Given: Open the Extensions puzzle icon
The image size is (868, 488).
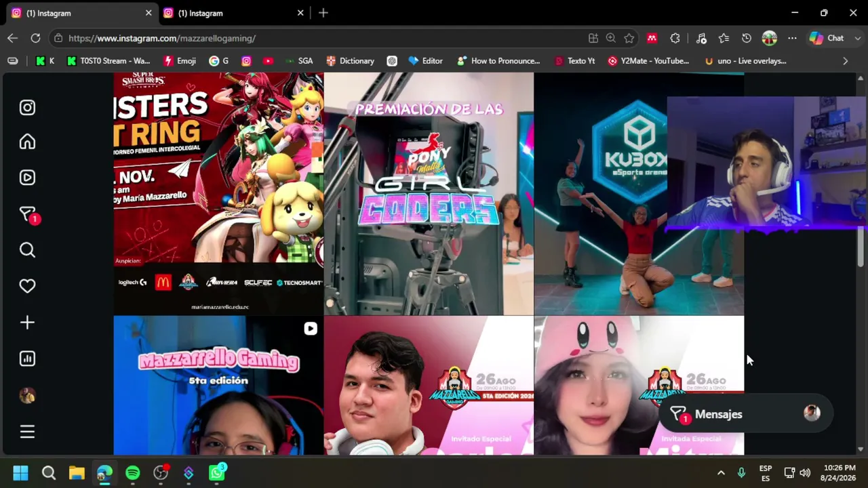Looking at the screenshot, I should point(675,39).
